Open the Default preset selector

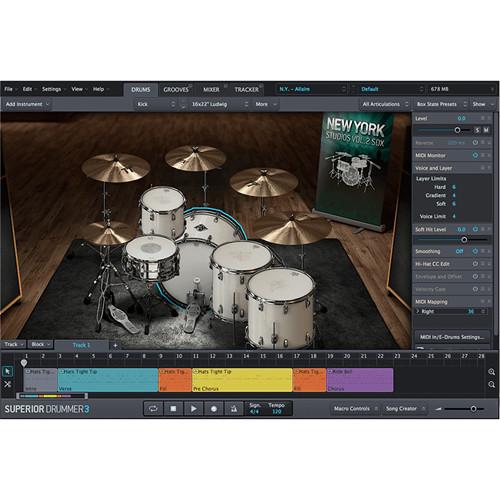pyautogui.click(x=391, y=89)
